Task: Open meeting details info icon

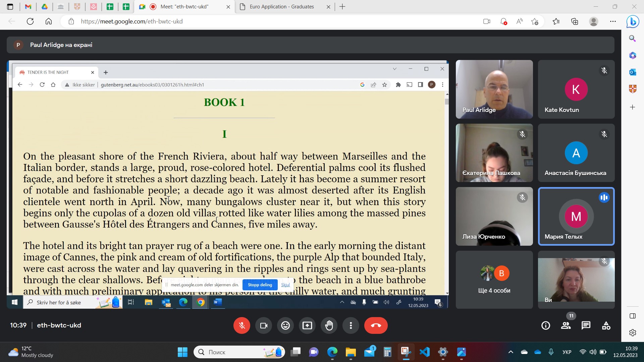Action: click(546, 325)
